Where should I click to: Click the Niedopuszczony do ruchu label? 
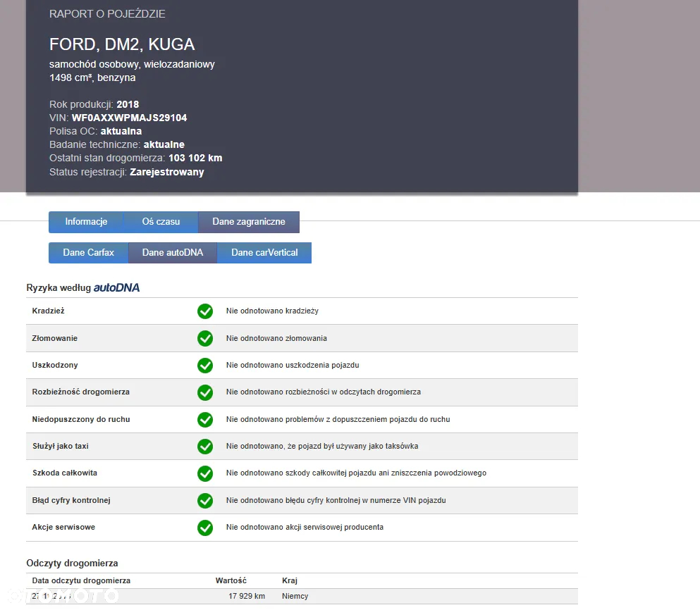tap(81, 419)
